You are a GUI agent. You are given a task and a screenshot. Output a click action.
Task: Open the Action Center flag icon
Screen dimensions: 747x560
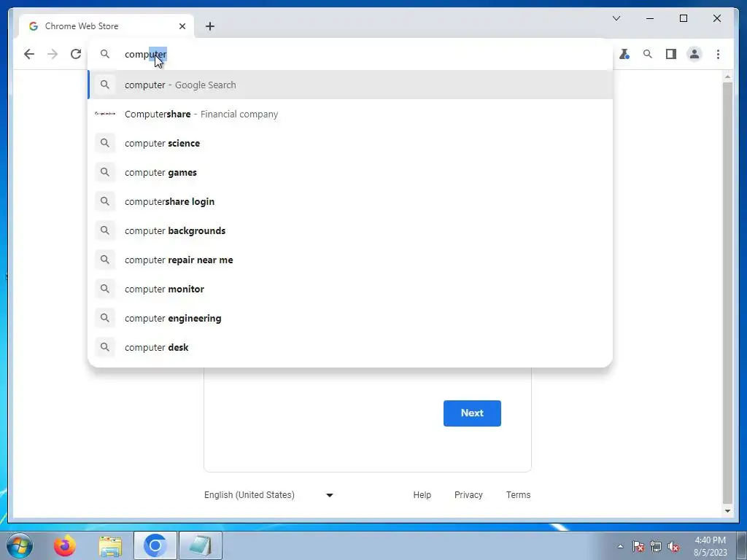tap(638, 546)
